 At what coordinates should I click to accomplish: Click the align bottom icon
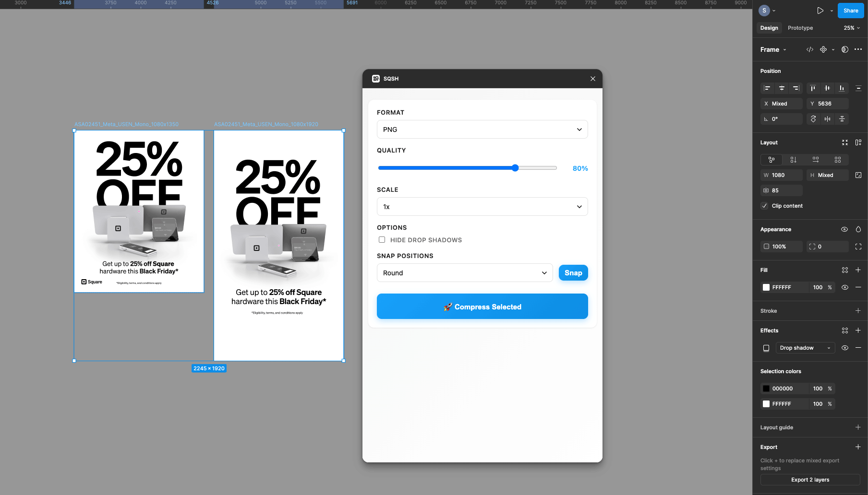842,88
